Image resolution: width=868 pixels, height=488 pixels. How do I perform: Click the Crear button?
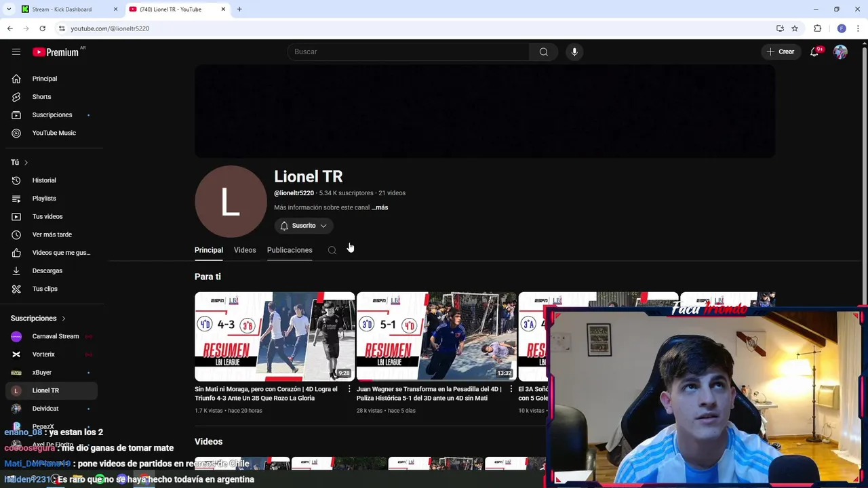pos(781,52)
